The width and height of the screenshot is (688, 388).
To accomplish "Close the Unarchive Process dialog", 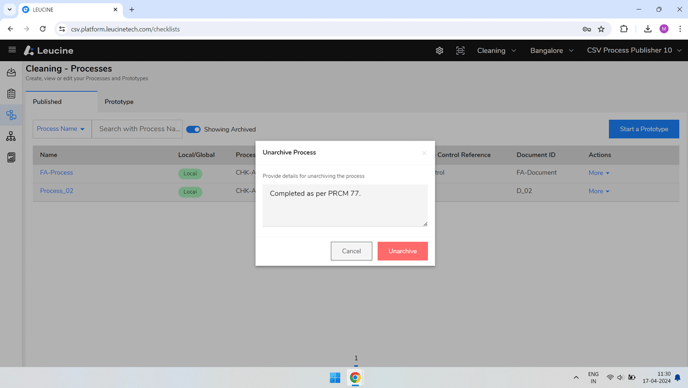I will (424, 153).
